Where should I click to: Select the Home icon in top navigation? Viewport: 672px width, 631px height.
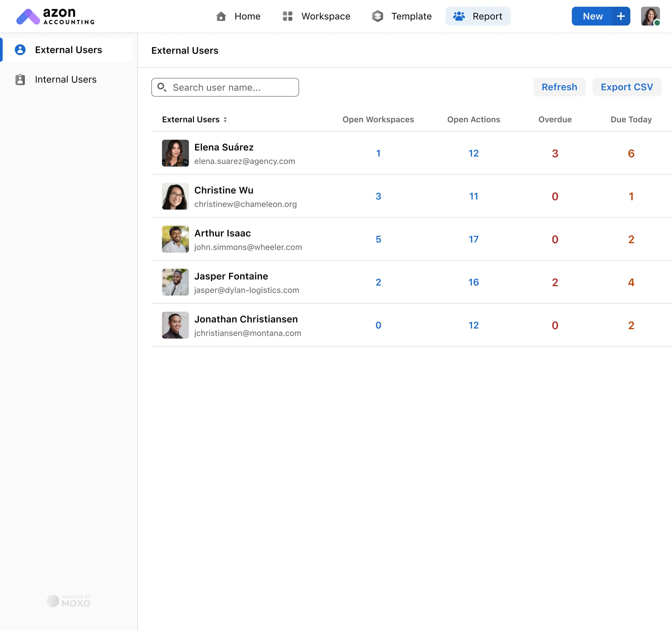point(221,16)
